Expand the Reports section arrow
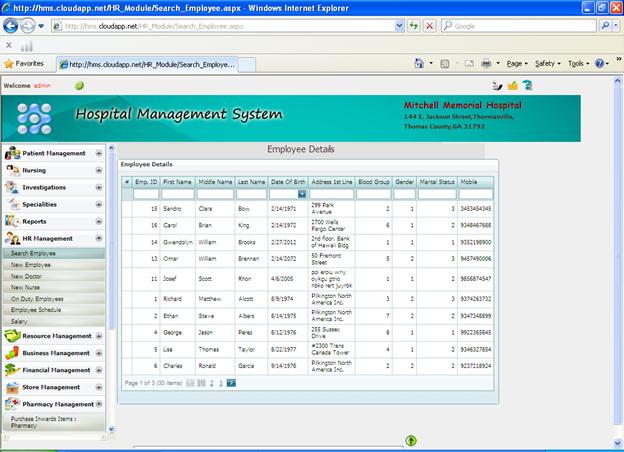 [x=99, y=221]
